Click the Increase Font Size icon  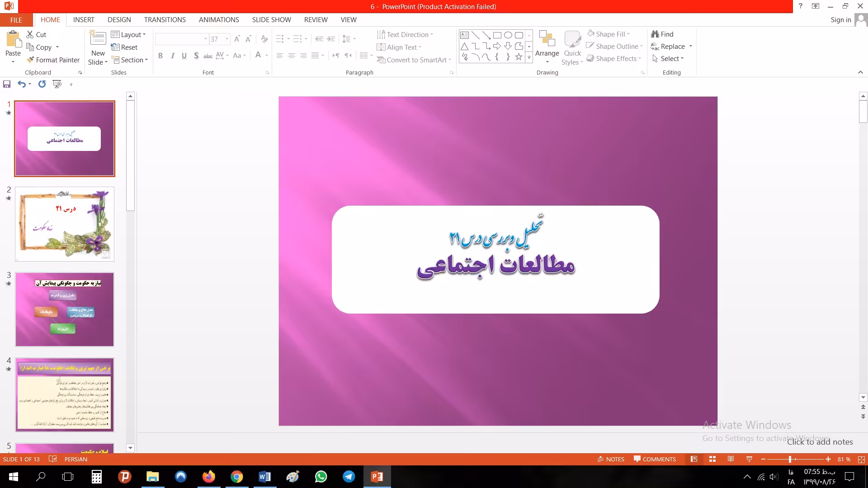[x=237, y=39]
